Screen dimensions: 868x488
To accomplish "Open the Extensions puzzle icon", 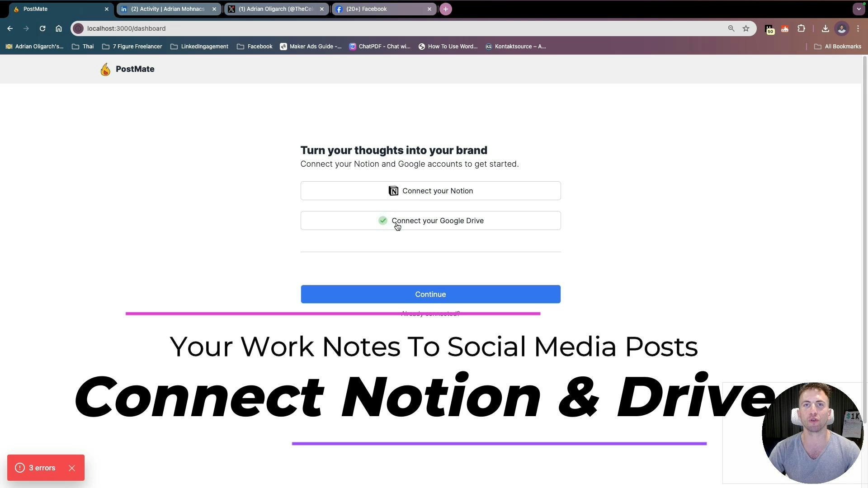I will [x=801, y=28].
